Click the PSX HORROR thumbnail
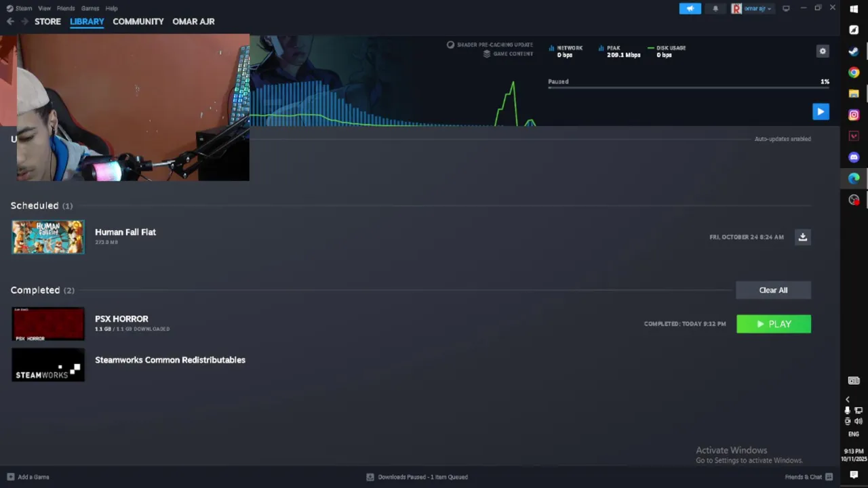The height and width of the screenshot is (488, 868). click(x=48, y=324)
